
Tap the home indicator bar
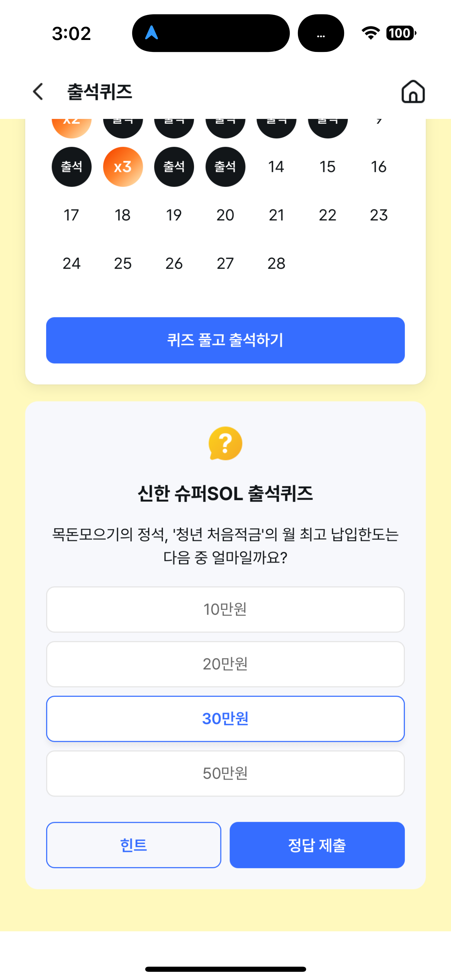pos(225,969)
